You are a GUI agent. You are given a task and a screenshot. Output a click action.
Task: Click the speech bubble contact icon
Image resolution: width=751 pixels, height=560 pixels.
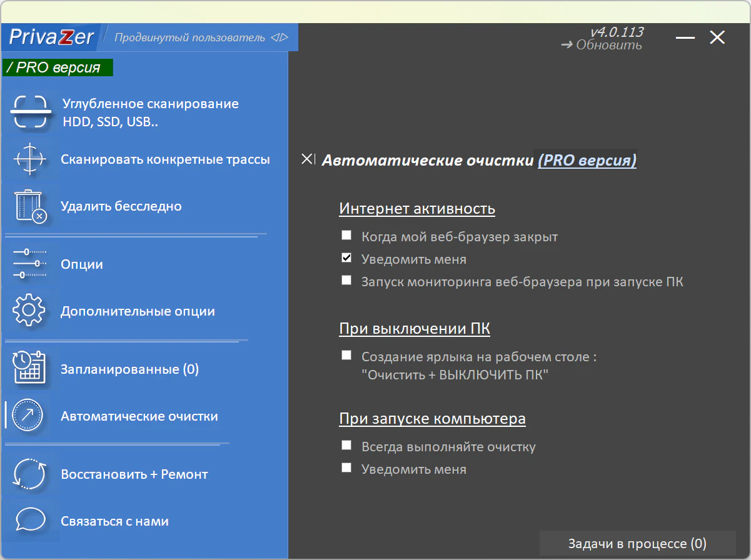[x=29, y=521]
